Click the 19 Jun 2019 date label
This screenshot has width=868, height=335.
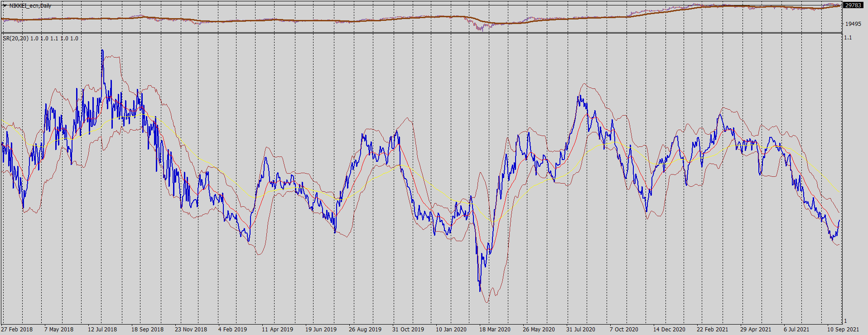[321, 330]
